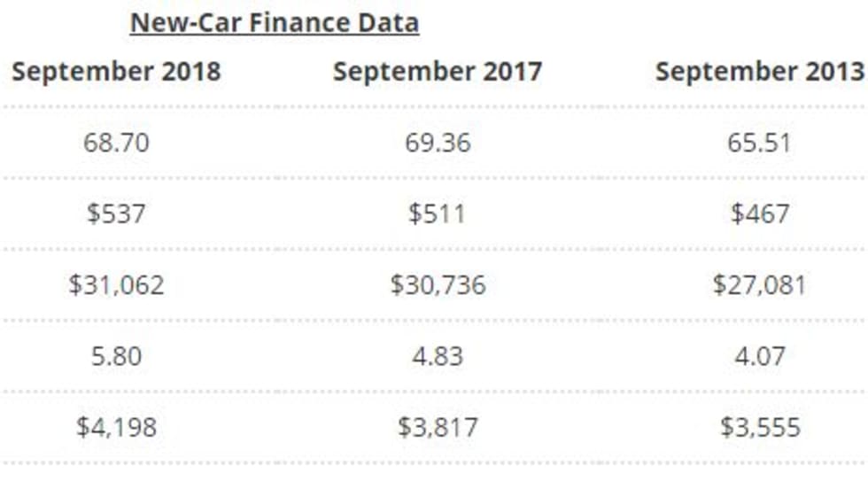
Task: Click the 68.70 value cell
Action: click(x=116, y=143)
